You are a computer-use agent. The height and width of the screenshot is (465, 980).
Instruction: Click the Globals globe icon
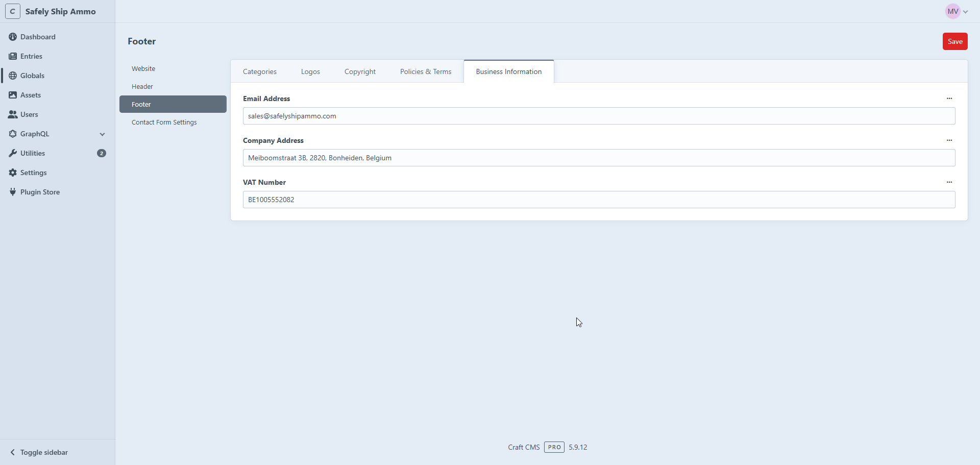click(x=13, y=76)
